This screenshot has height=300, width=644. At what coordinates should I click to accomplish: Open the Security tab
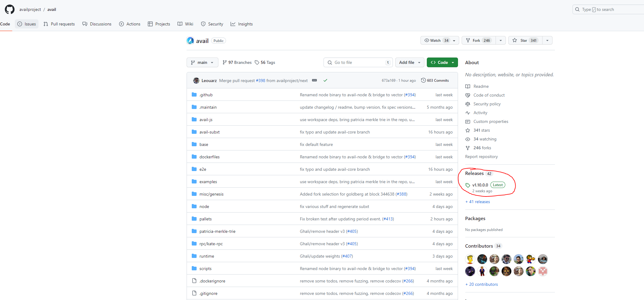(212, 24)
